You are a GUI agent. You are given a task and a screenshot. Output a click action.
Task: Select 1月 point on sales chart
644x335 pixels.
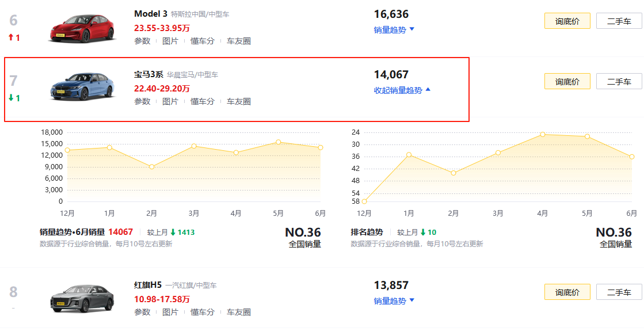tap(109, 147)
